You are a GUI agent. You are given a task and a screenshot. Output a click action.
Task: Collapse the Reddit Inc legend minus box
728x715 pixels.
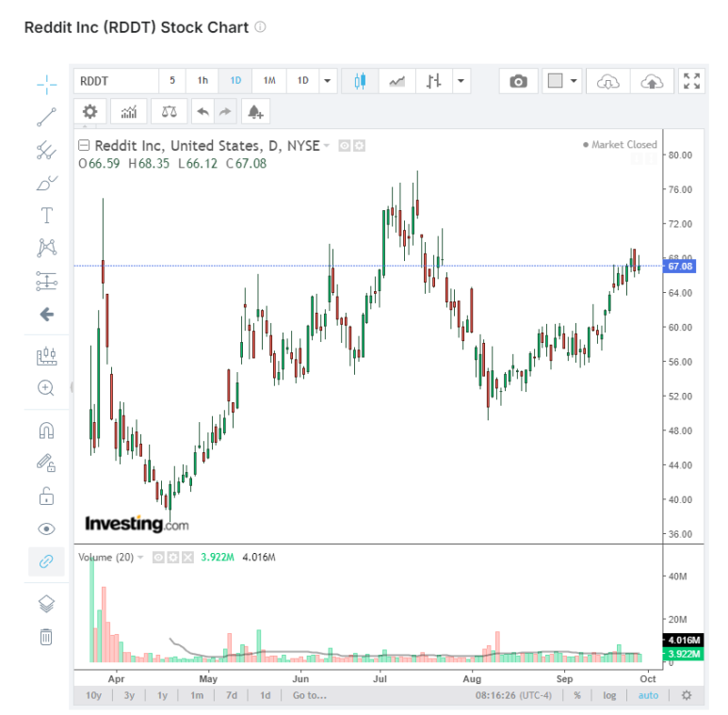click(x=84, y=145)
